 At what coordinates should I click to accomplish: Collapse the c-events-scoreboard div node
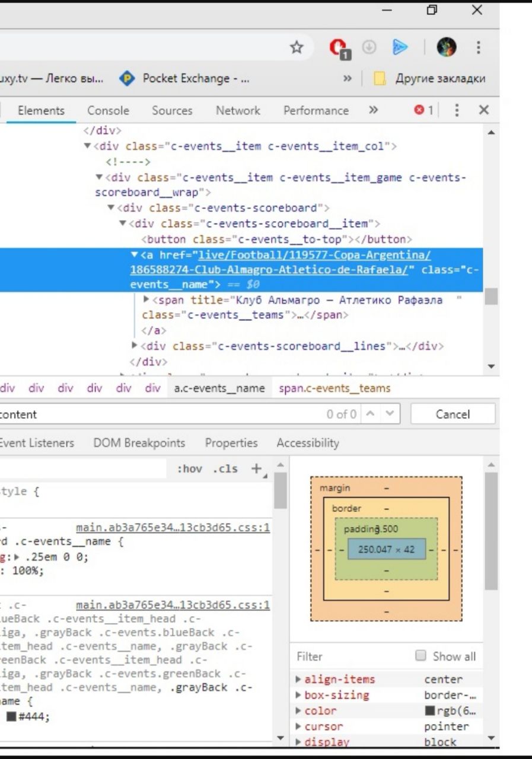111,208
